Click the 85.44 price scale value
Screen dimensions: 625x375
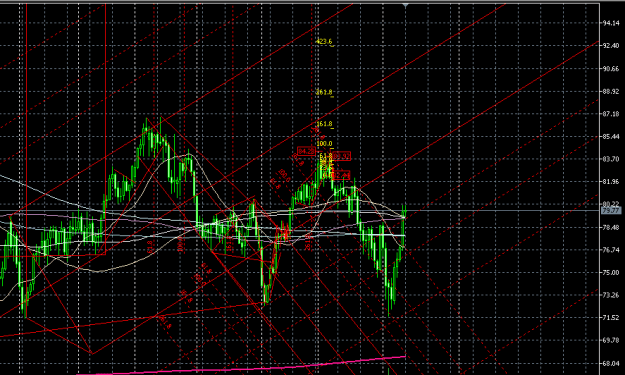coord(611,137)
